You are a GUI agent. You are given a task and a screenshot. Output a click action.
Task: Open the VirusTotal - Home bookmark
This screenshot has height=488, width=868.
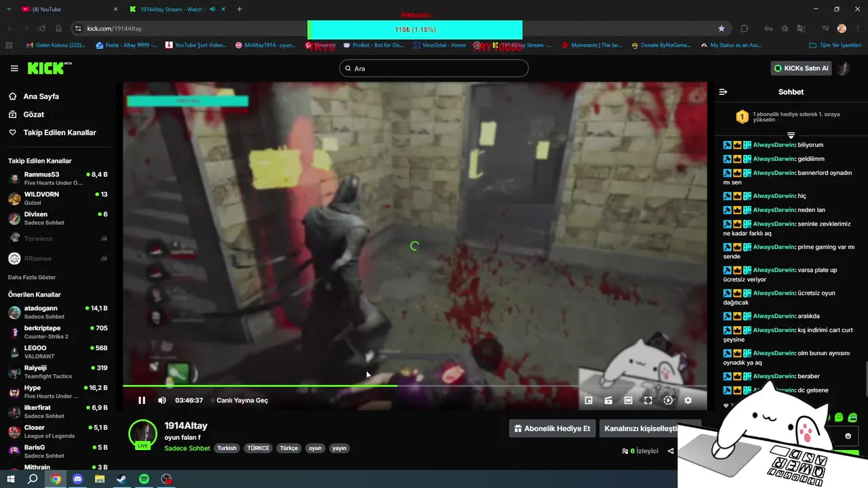pos(439,45)
